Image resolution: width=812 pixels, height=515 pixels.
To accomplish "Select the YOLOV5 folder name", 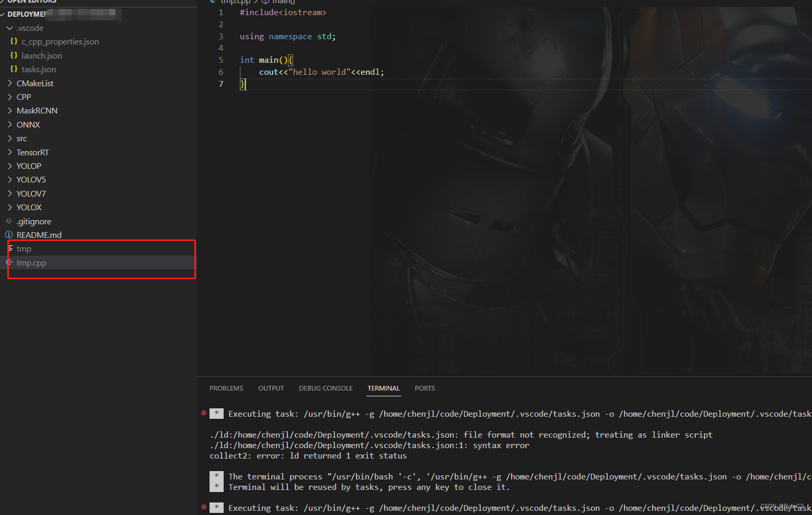I will point(31,180).
